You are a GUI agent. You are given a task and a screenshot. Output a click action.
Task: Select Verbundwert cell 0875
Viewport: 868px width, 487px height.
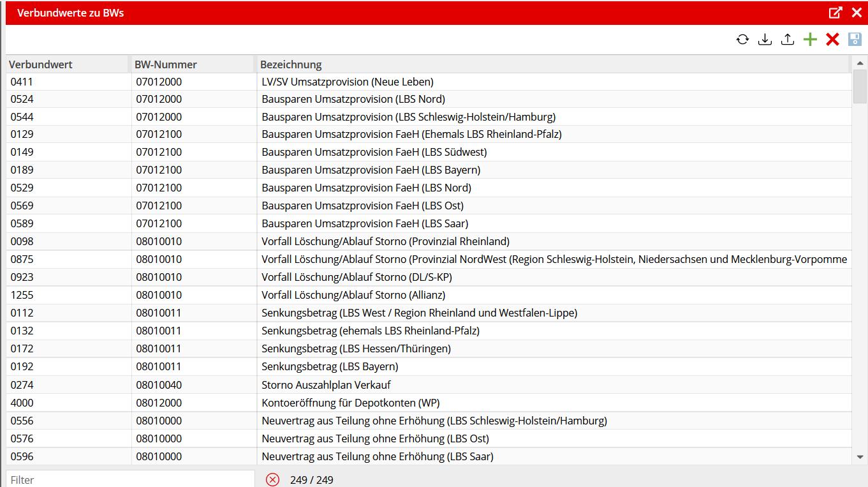[69, 259]
